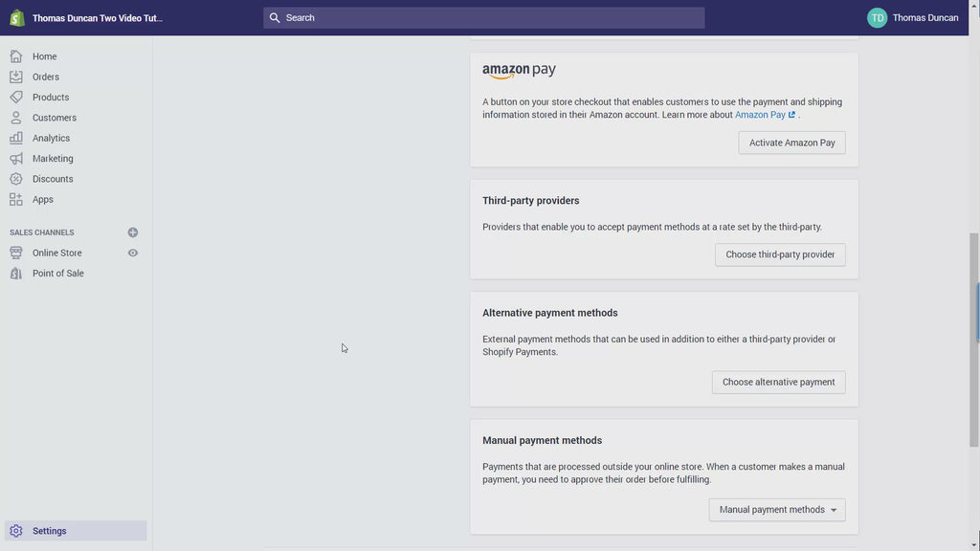This screenshot has height=551, width=980.
Task: Focus the Search input field
Action: 483,17
